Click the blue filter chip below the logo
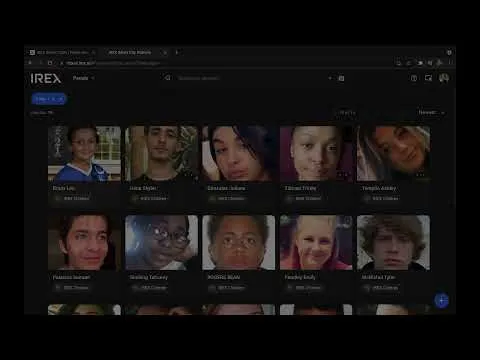480x360 pixels. click(x=49, y=99)
